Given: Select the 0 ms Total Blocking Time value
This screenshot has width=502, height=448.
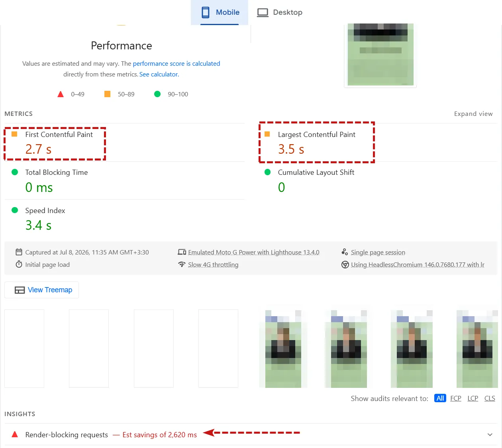Looking at the screenshot, I should 39,188.
